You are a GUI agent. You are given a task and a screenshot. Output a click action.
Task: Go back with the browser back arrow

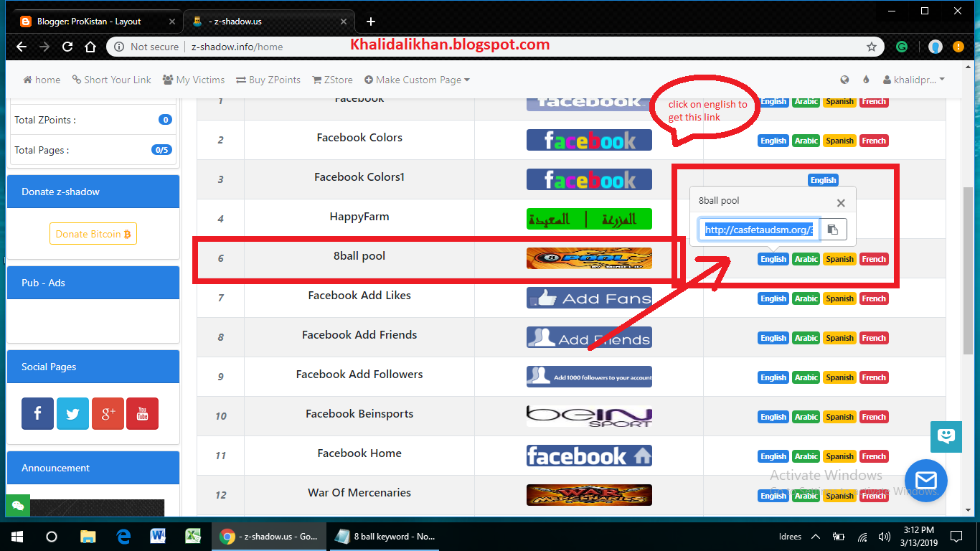click(22, 47)
